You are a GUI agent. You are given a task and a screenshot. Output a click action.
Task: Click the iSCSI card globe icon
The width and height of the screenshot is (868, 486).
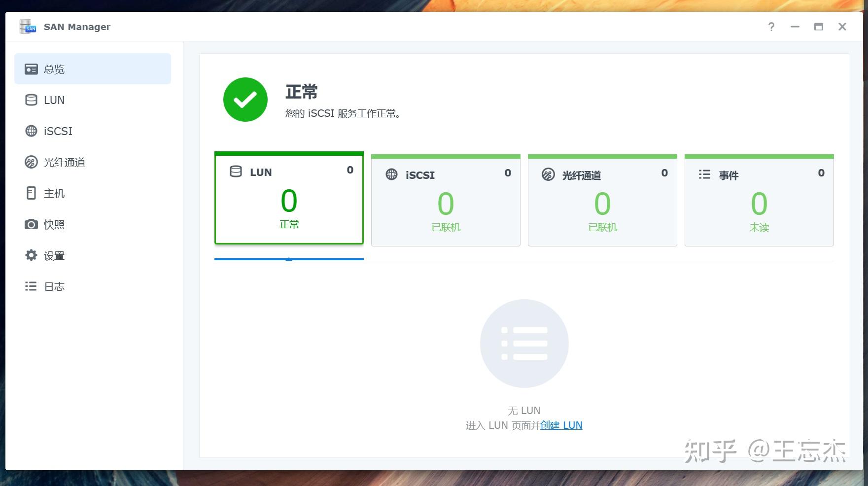(392, 174)
